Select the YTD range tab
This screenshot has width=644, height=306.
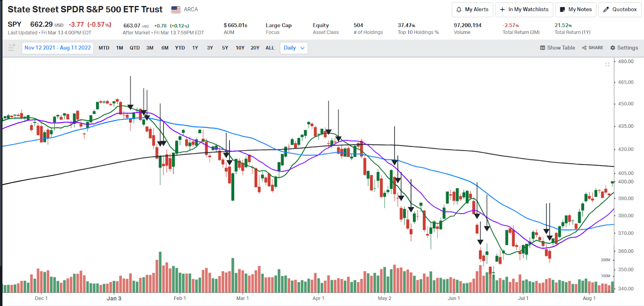point(180,48)
